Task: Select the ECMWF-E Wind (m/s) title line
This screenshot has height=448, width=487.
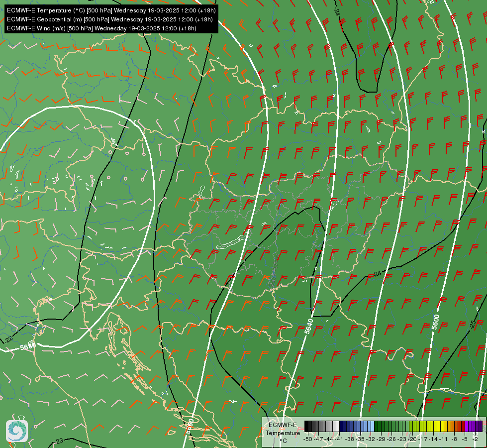Action: coord(101,28)
